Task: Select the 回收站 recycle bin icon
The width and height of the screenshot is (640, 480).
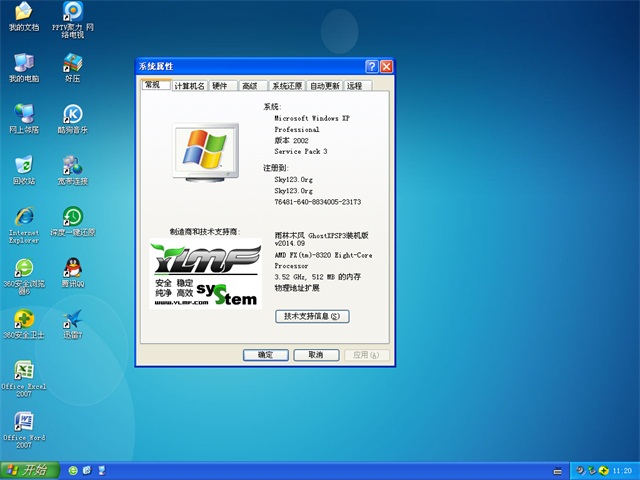Action: click(x=24, y=165)
